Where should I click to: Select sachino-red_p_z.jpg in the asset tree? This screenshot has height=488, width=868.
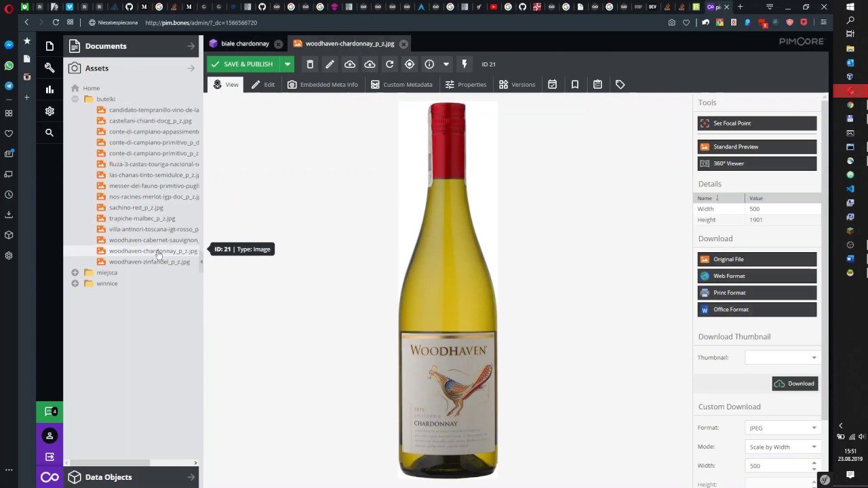point(136,207)
